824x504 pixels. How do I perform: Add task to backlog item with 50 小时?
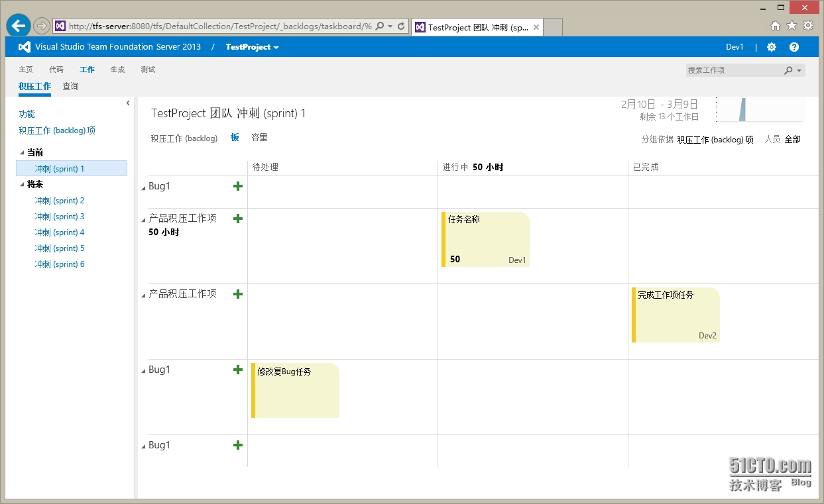coord(238,219)
